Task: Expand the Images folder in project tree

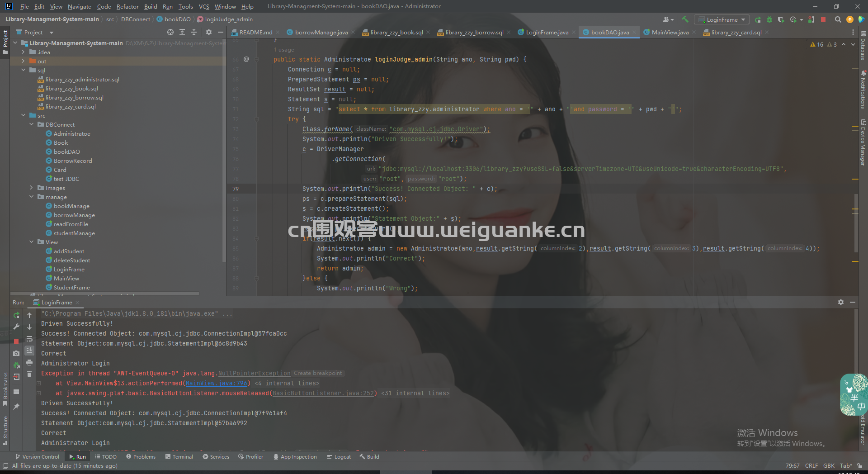Action: click(x=31, y=188)
